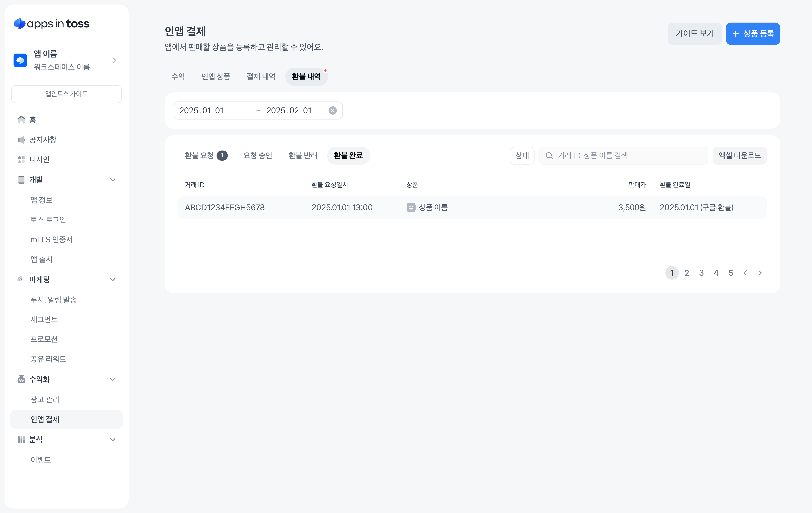Open the 상태 filter dropdown
The width and height of the screenshot is (812, 513).
(x=522, y=155)
